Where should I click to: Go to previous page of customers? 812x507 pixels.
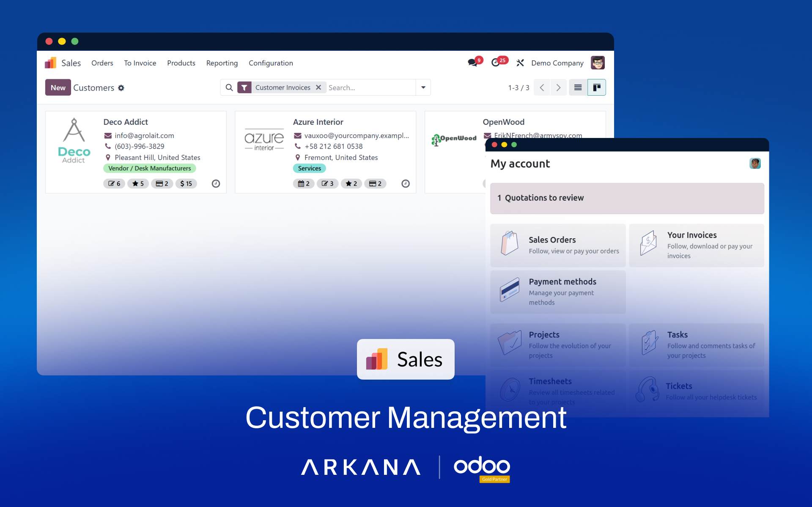[x=542, y=88]
